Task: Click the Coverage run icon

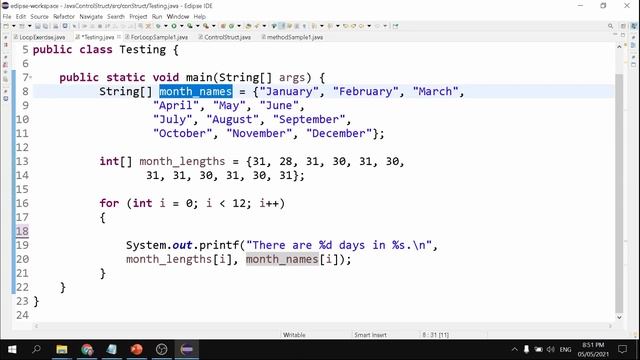Action: [190, 26]
